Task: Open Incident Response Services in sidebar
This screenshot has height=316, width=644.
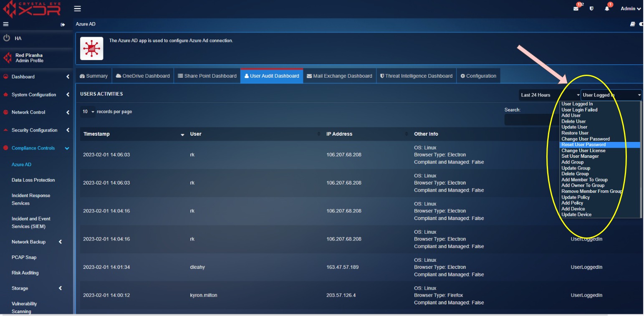Action: pos(31,199)
